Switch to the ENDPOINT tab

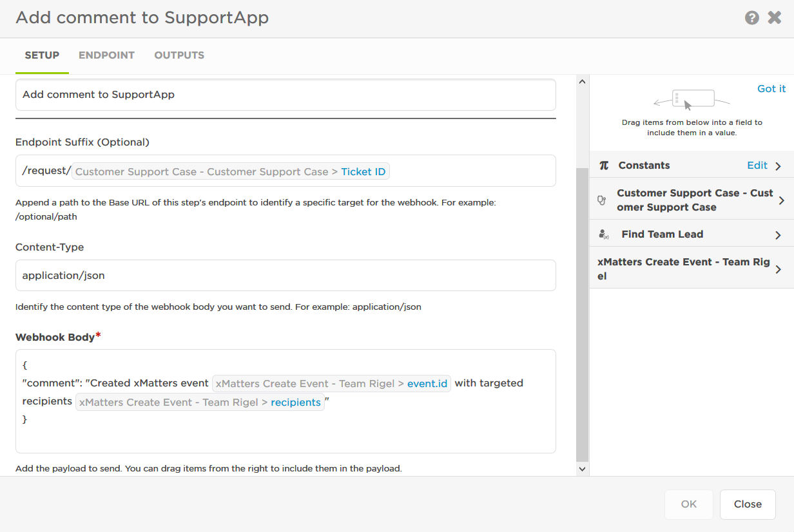click(106, 55)
